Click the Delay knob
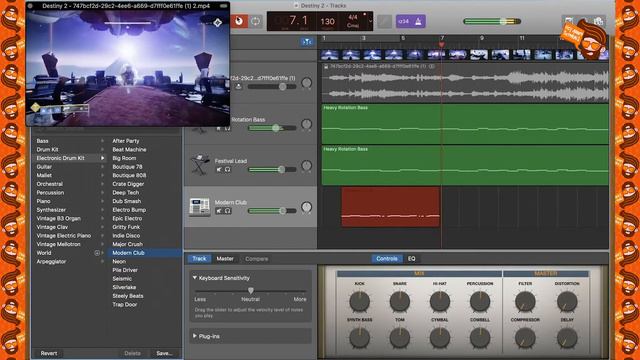 (567, 338)
